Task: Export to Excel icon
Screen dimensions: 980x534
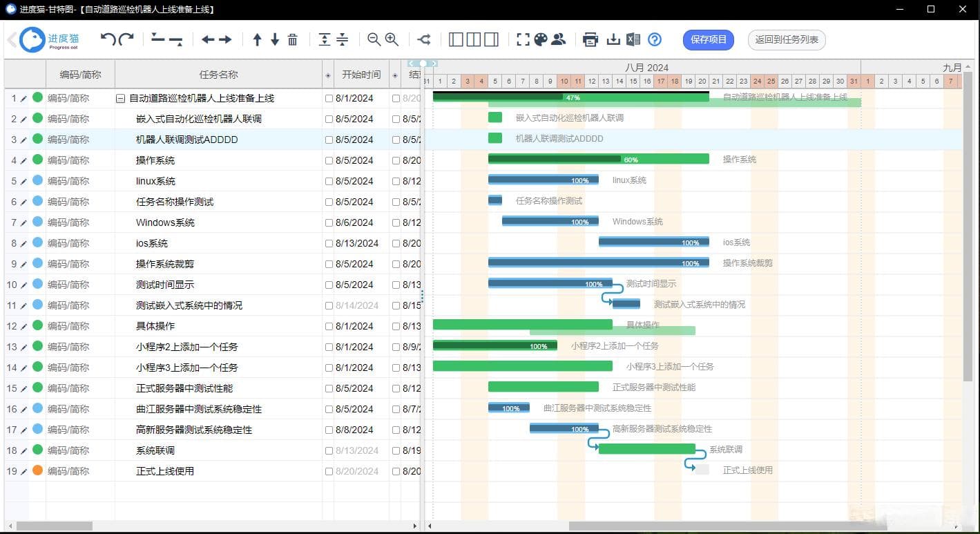Action: click(633, 39)
